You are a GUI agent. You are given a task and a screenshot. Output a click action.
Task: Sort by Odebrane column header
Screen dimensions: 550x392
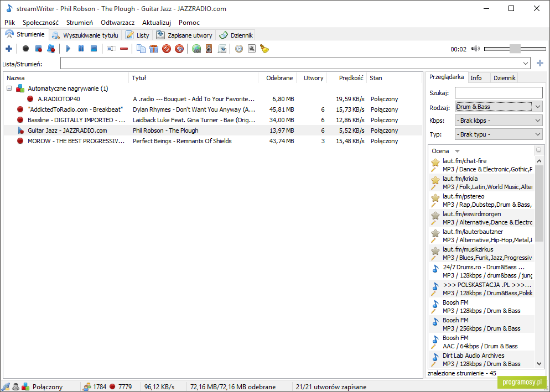(277, 78)
